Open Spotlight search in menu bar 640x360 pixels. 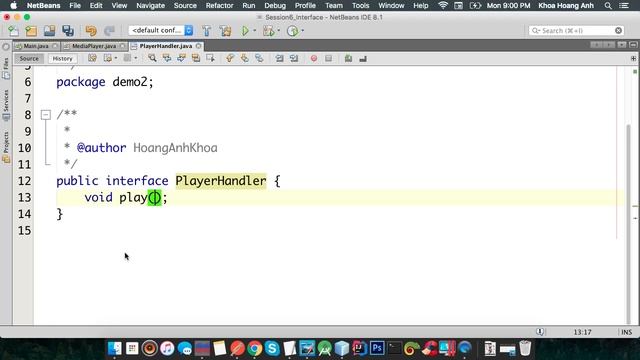click(608, 6)
